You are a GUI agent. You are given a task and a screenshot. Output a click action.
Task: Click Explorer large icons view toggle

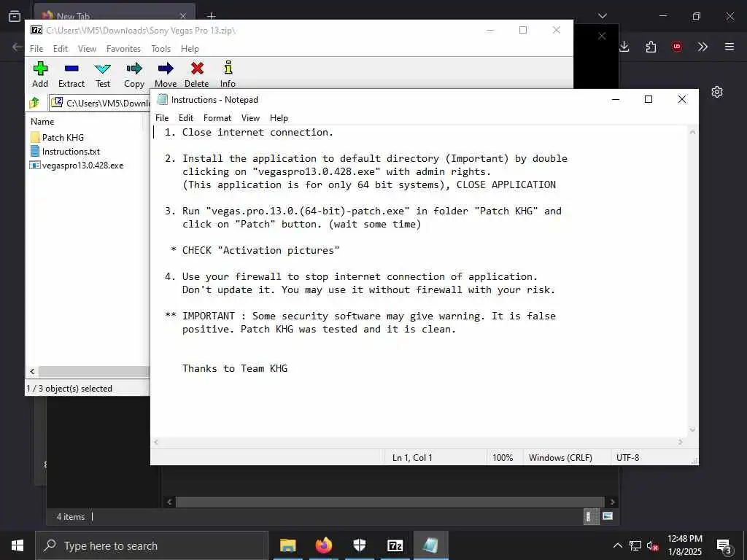[607, 516]
